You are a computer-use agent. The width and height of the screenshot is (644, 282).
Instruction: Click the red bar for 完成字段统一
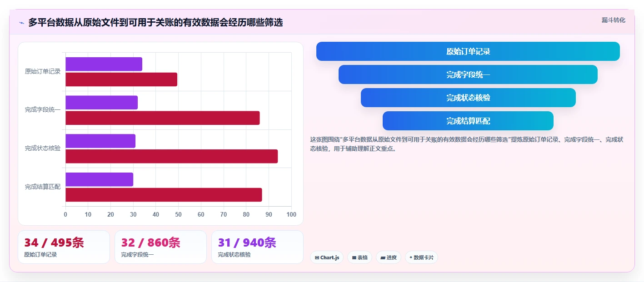163,118
